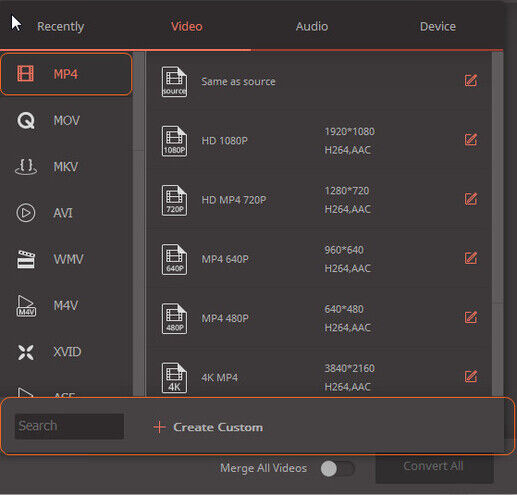Click the Same as source preset icon
This screenshot has width=517, height=495.
(174, 81)
